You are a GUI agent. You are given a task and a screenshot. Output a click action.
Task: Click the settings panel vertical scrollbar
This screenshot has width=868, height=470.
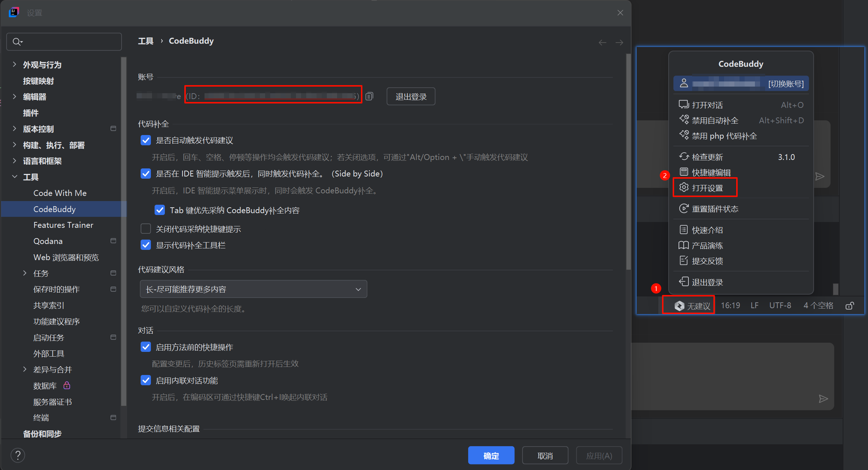click(628, 161)
